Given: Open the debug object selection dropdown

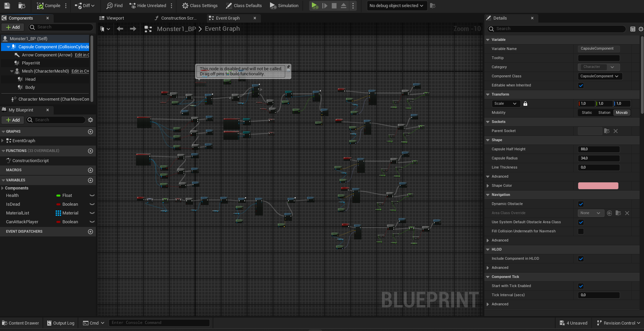Looking at the screenshot, I should [x=397, y=6].
